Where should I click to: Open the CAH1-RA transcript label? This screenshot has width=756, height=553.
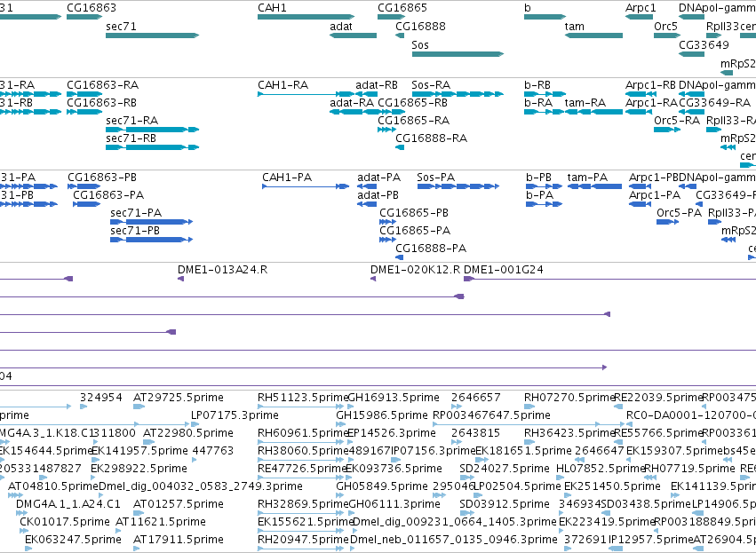pyautogui.click(x=283, y=85)
